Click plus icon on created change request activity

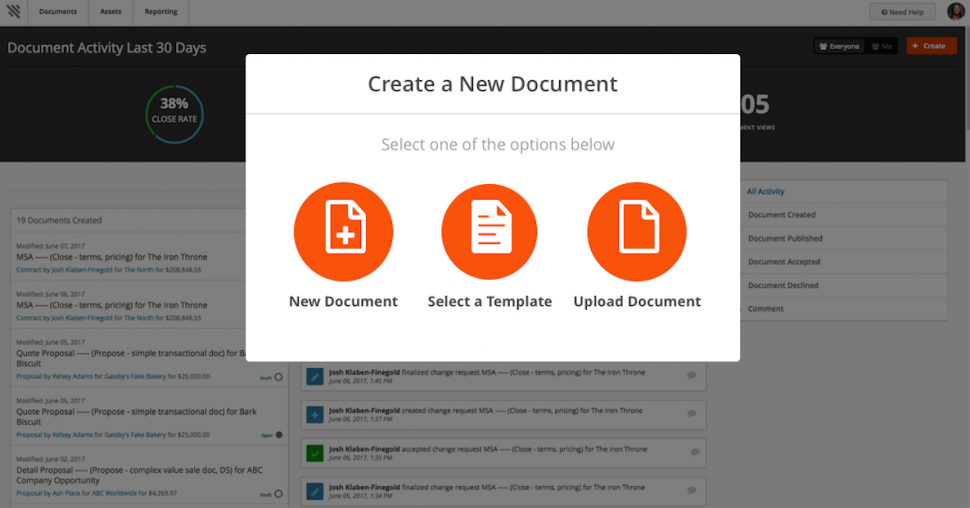(x=315, y=415)
